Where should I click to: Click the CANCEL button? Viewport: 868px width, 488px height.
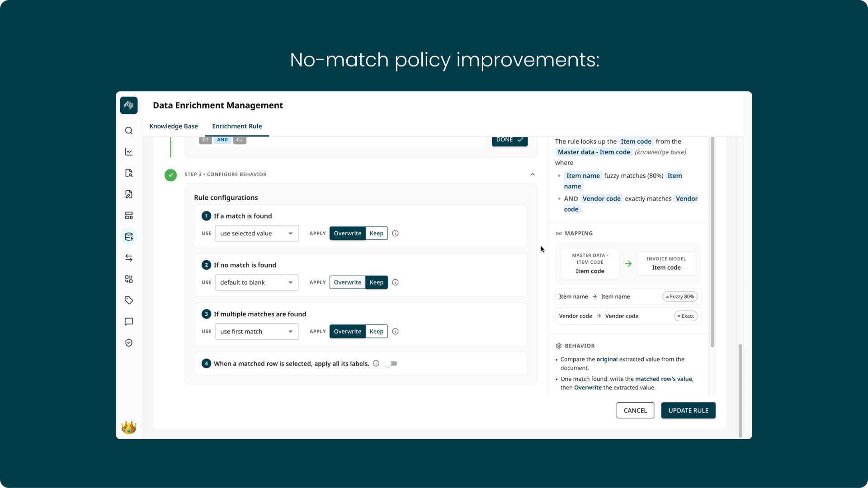pos(635,411)
